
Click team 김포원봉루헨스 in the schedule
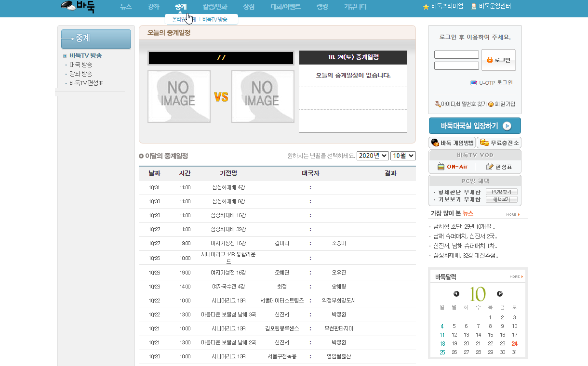coord(282,328)
